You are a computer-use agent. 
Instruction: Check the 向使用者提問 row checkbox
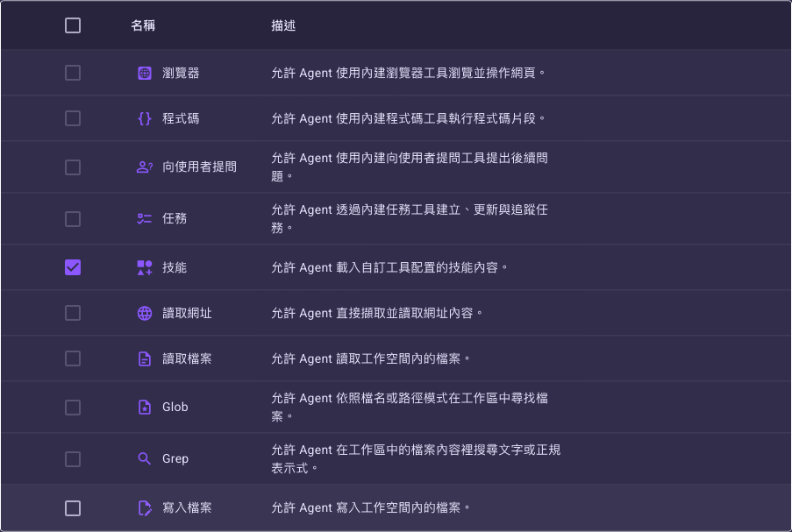[x=73, y=167]
